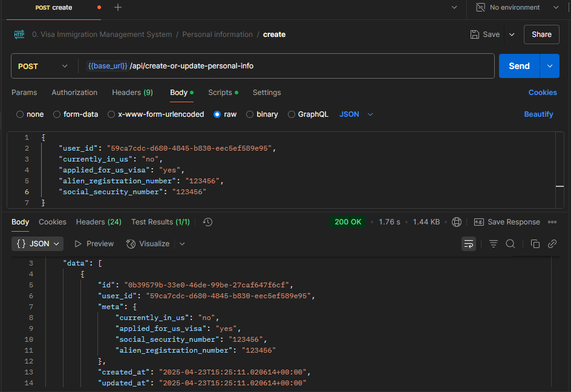This screenshot has height=392, width=571.
Task: Click the "currently_in_us" key in request body
Action: click(x=96, y=159)
